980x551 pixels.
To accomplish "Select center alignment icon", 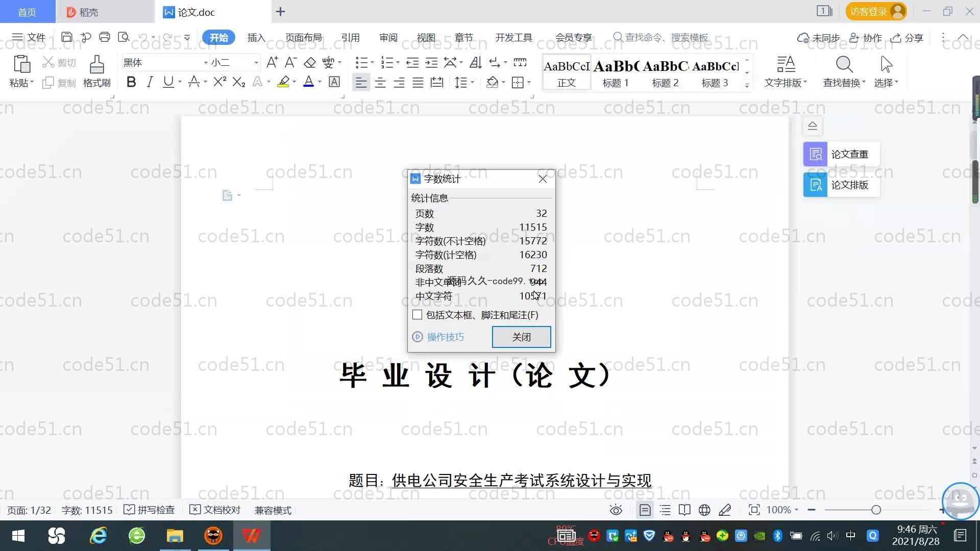I will click(x=380, y=83).
